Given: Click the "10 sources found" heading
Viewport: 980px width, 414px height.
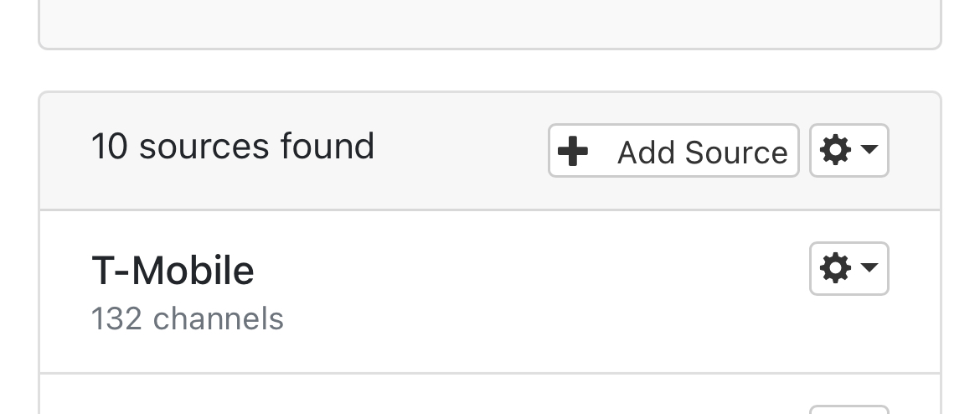Looking at the screenshot, I should (x=233, y=147).
